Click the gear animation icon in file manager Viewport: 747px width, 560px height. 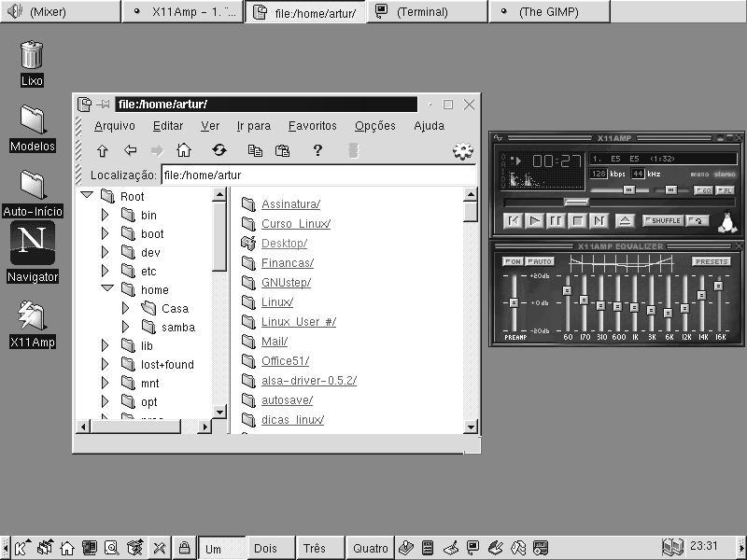(x=463, y=151)
